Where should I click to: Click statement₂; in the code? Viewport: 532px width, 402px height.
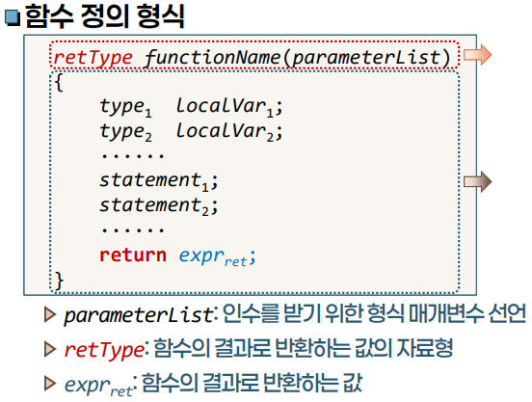158,206
